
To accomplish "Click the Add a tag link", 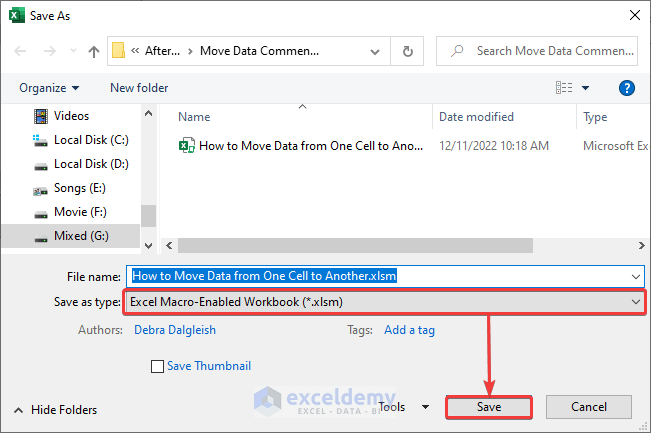I will [x=409, y=330].
